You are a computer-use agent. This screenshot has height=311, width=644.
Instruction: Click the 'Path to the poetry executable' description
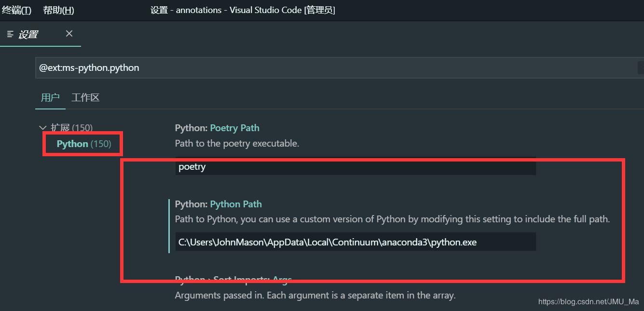[237, 143]
